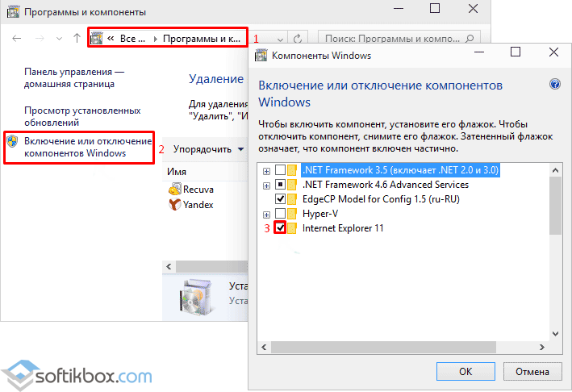Check the .NET Framework 3.5 checkbox
The width and height of the screenshot is (572, 392).
[x=280, y=170]
